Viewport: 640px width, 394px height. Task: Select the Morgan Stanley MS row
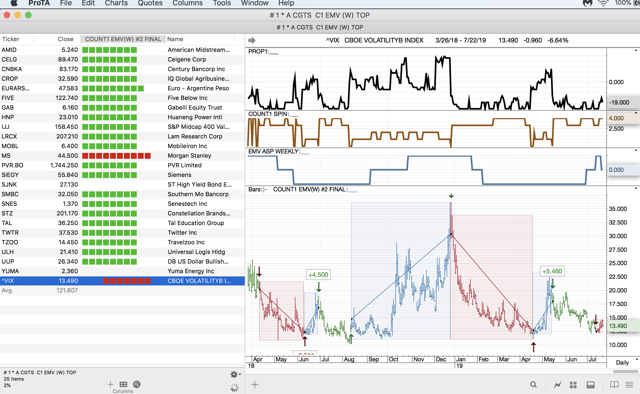click(x=122, y=156)
